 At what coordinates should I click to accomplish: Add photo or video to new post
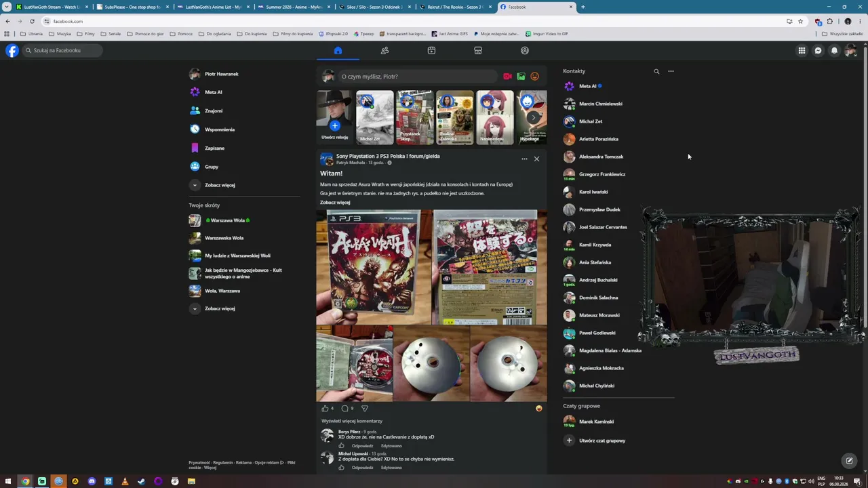coord(521,77)
